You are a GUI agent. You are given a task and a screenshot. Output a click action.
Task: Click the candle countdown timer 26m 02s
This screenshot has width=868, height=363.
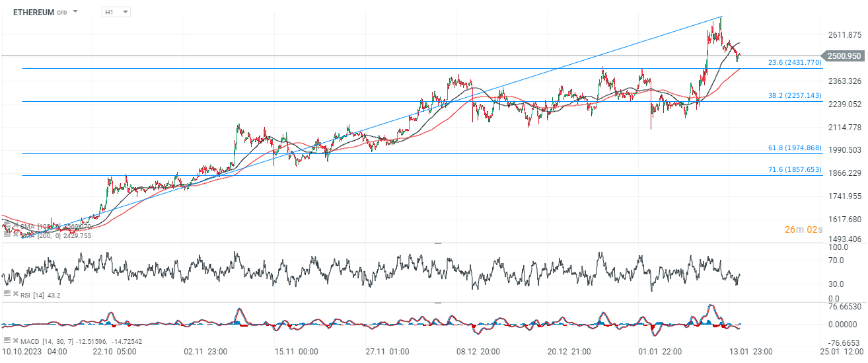click(x=803, y=229)
